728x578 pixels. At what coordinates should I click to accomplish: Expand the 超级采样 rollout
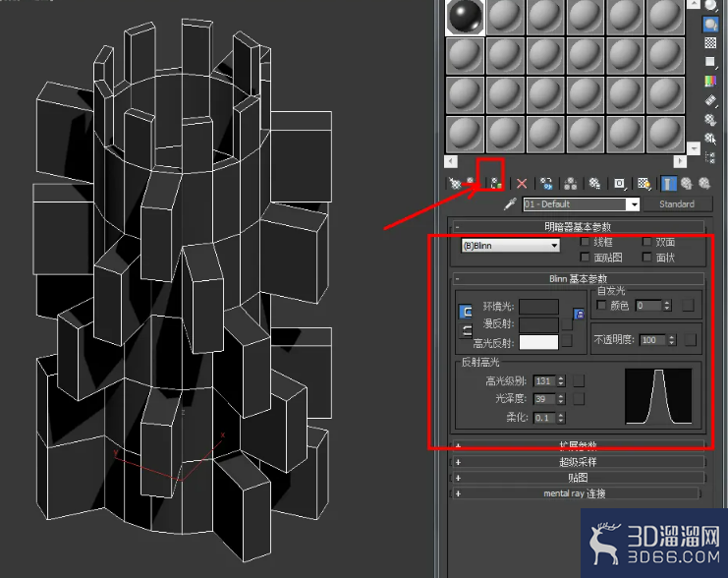[x=578, y=462]
